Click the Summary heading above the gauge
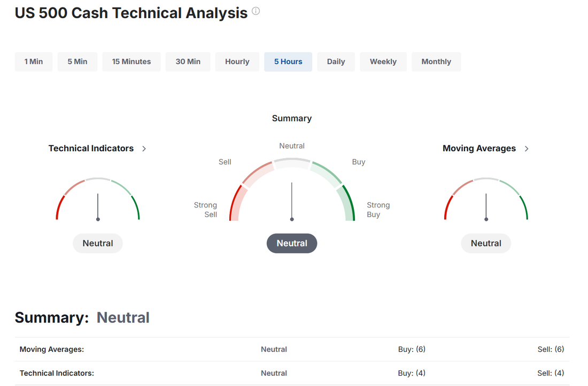The width and height of the screenshot is (588, 386). click(292, 119)
